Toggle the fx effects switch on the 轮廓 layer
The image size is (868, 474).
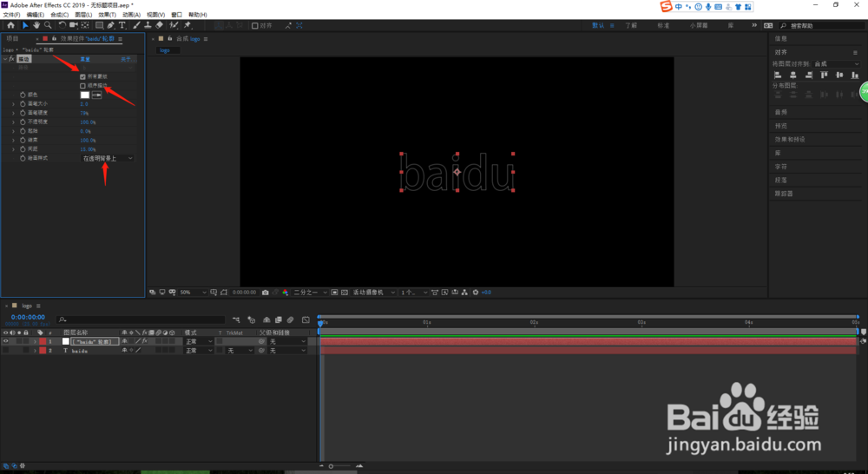coord(145,342)
